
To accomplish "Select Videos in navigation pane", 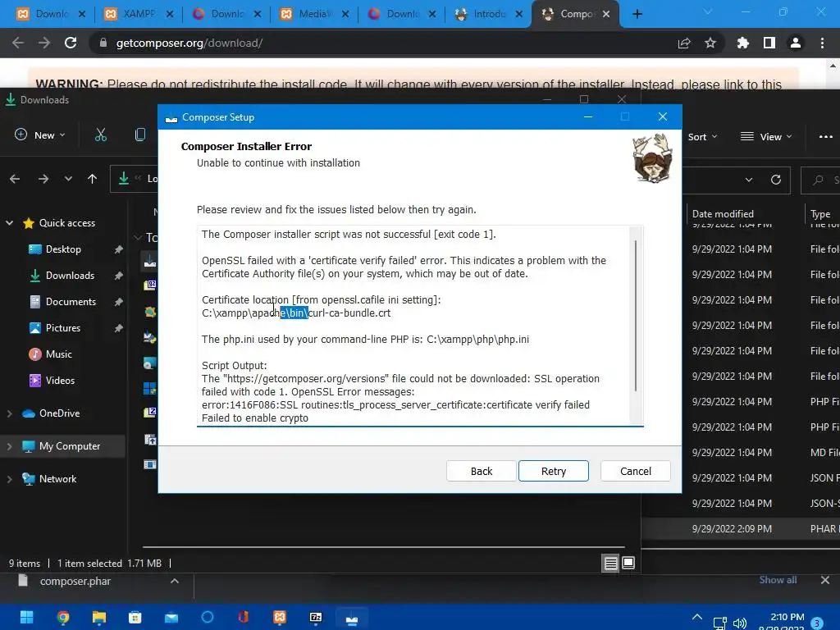I will coord(60,381).
